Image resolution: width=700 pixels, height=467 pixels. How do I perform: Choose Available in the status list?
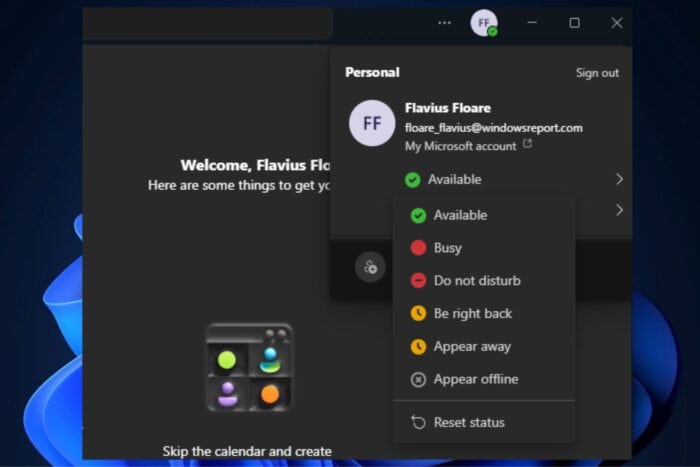tap(483, 215)
